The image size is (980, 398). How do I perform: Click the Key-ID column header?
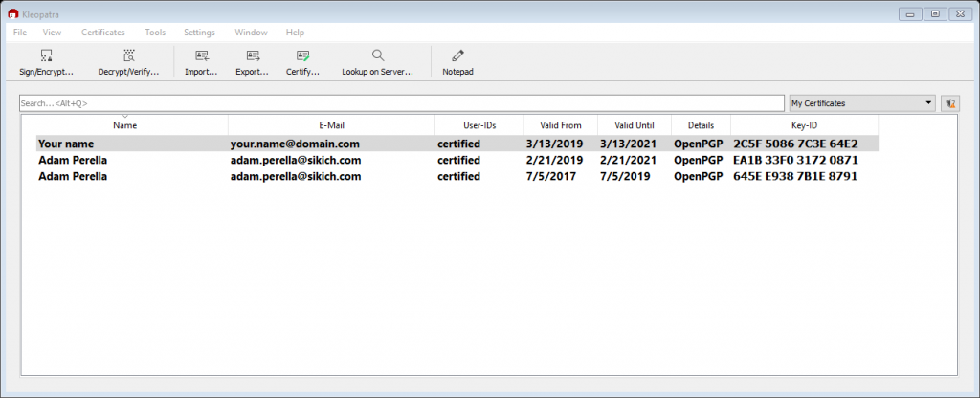click(804, 125)
